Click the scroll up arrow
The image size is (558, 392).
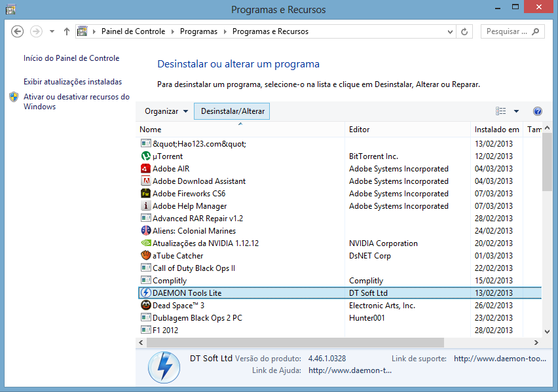tap(547, 128)
